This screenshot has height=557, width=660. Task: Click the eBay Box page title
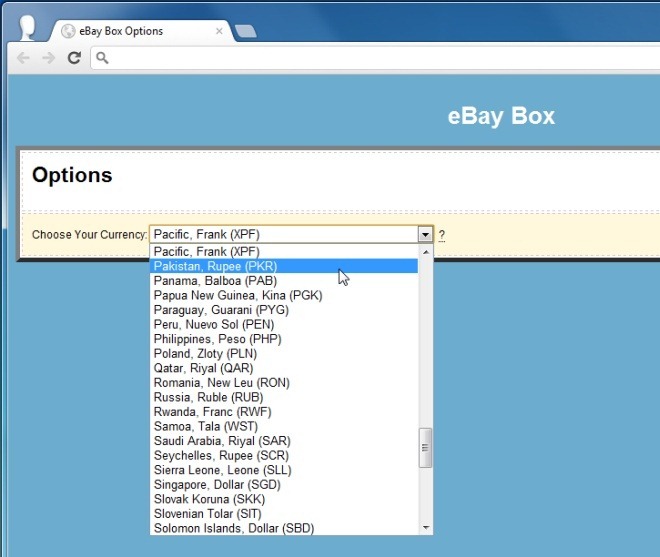(x=501, y=116)
